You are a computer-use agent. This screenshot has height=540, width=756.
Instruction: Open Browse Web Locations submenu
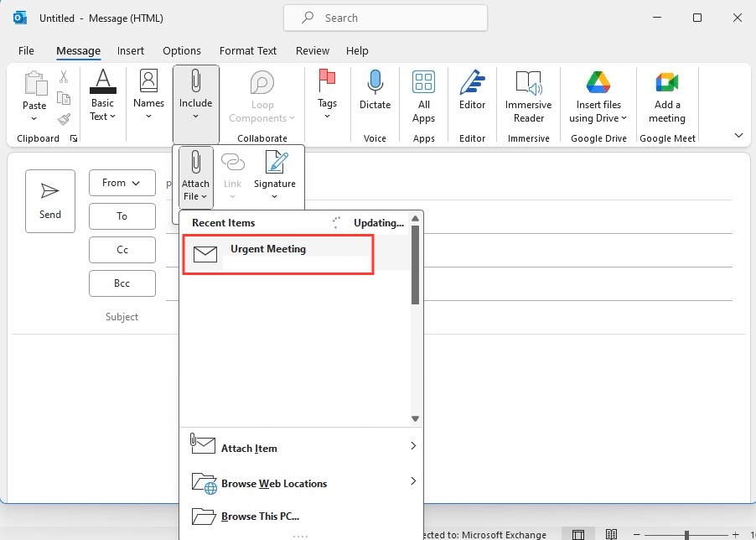point(302,483)
